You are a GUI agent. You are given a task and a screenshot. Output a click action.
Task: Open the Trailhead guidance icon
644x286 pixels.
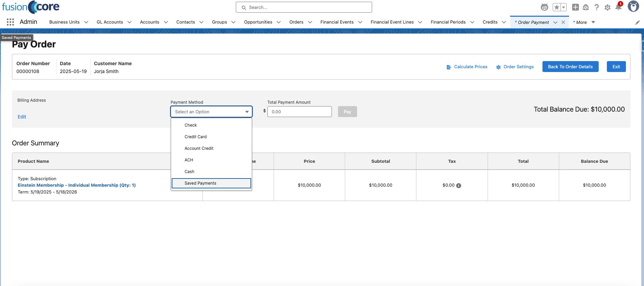point(586,7)
